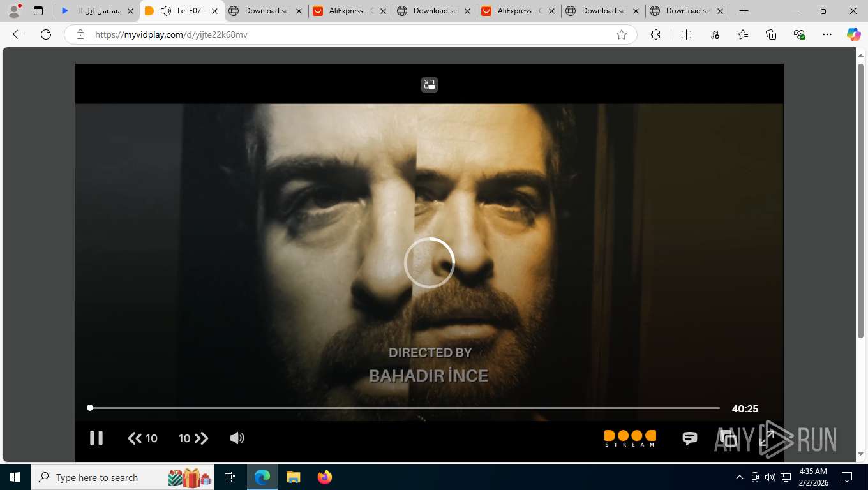This screenshot has height=490, width=868.
Task: Click the 40:25 duration label
Action: coord(745,409)
